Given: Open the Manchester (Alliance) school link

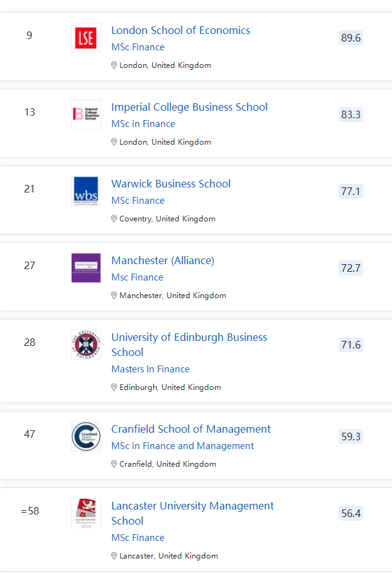Looking at the screenshot, I should point(163,260).
